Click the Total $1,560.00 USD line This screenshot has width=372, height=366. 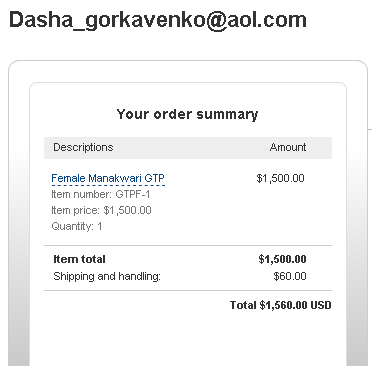[x=281, y=305]
